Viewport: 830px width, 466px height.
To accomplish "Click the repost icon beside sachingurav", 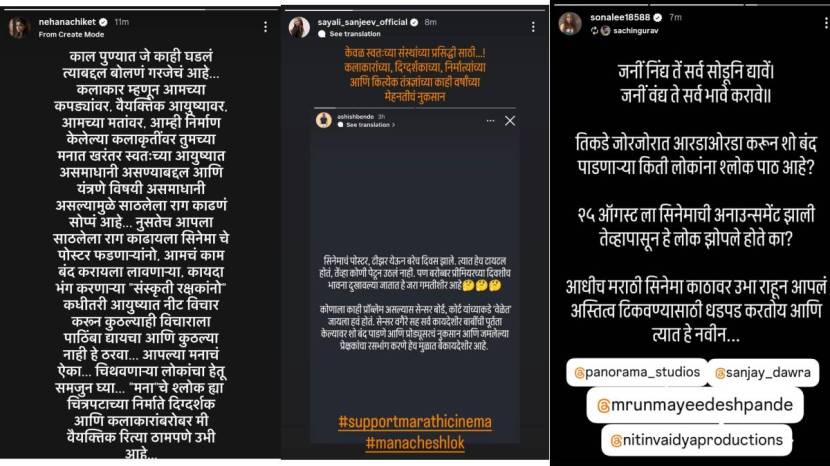I will point(594,31).
